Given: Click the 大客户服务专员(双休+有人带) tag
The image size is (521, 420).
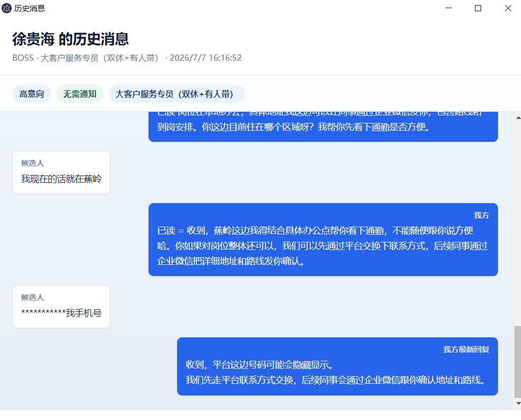Looking at the screenshot, I should 177,94.
